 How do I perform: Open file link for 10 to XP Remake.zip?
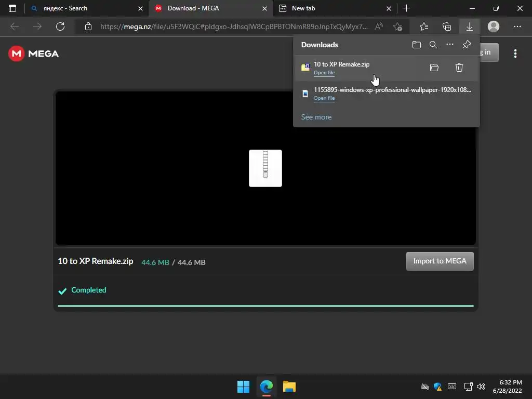[x=324, y=73]
